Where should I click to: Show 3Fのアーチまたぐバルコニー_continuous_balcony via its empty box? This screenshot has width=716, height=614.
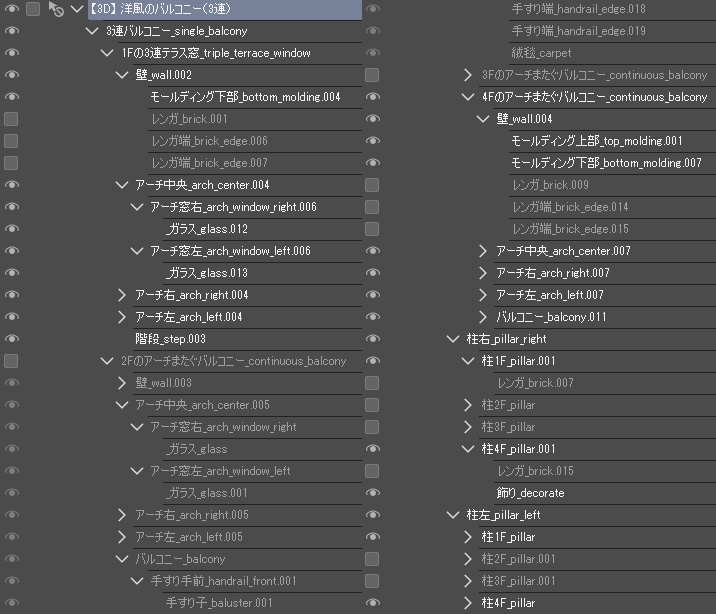(x=372, y=75)
